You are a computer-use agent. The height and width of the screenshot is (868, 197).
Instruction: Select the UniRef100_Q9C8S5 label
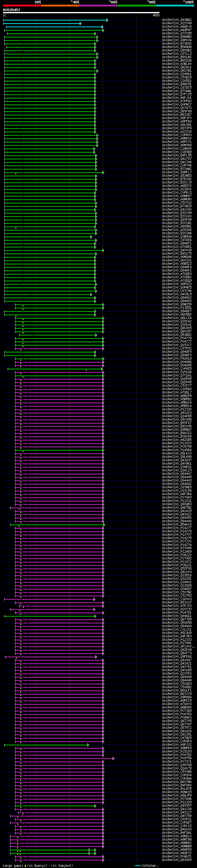177,328
